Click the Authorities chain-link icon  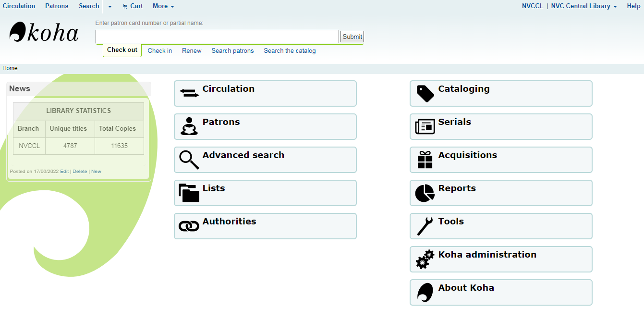[189, 226]
